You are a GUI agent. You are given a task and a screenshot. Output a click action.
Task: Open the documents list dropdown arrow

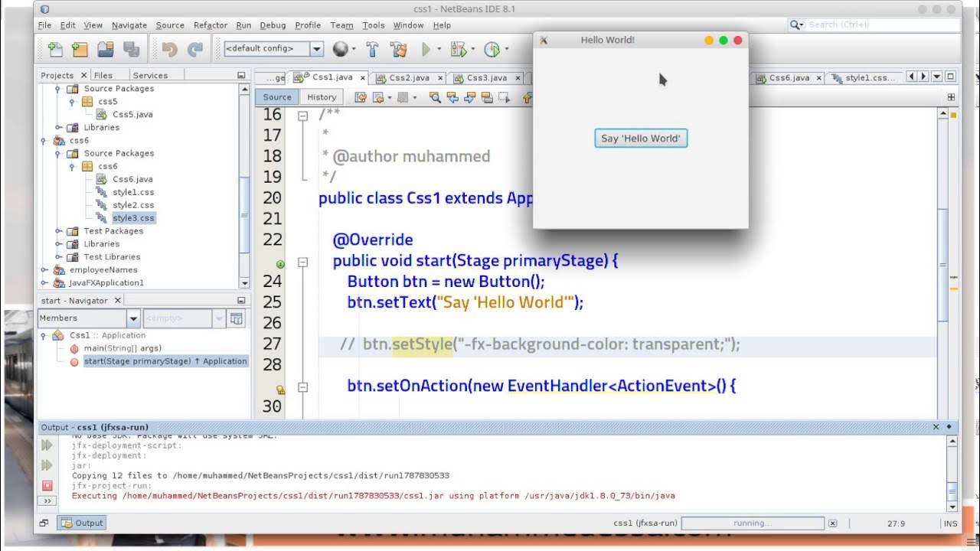(936, 77)
